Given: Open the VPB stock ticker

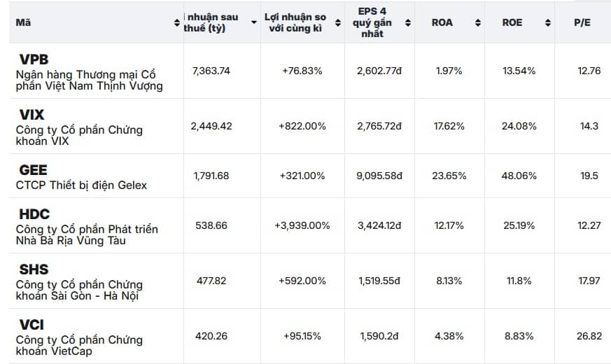Looking at the screenshot, I should pyautogui.click(x=34, y=59).
